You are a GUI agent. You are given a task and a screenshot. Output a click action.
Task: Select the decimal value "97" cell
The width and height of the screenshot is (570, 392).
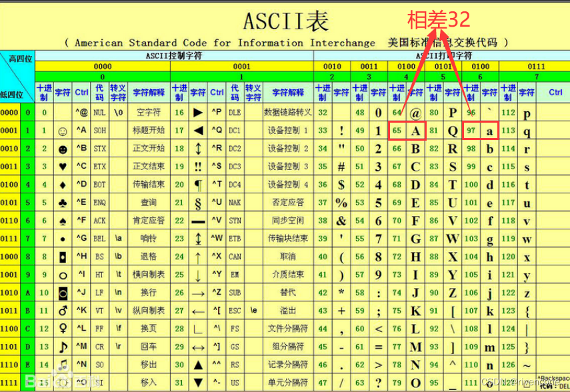pos(471,130)
